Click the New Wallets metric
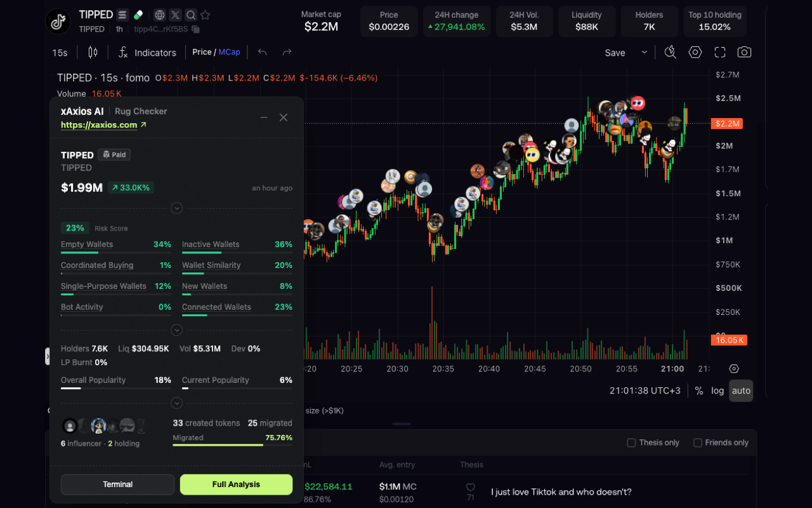Screen dimensions: 812x508 (x=237, y=288)
